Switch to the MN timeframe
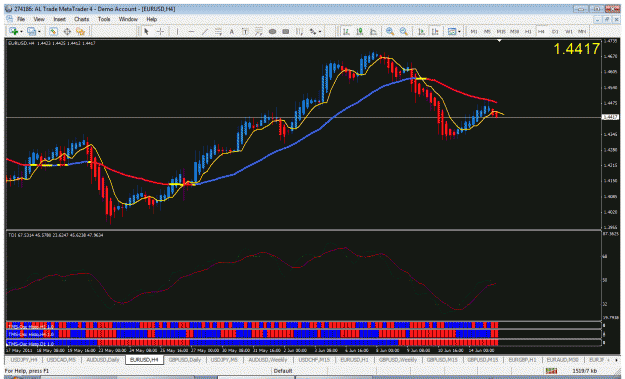The image size is (625, 379). (x=582, y=31)
